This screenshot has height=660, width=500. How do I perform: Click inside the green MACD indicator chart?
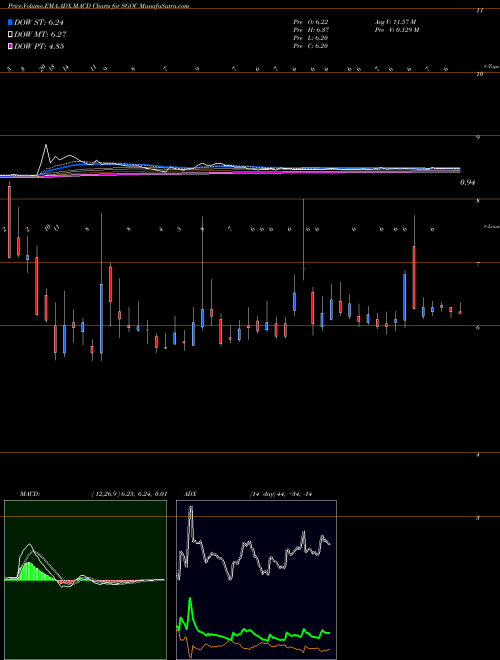click(x=85, y=580)
